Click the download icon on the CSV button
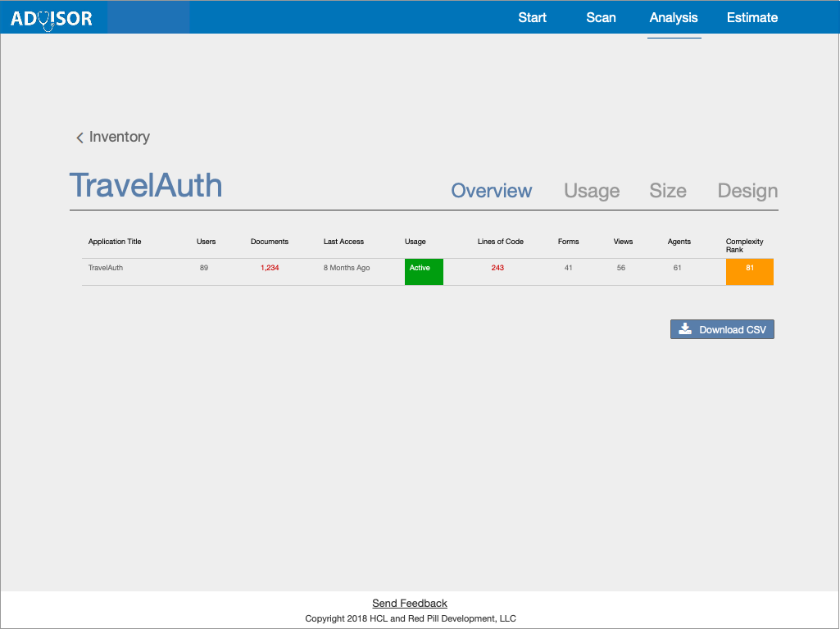This screenshot has height=629, width=840. pyautogui.click(x=685, y=329)
